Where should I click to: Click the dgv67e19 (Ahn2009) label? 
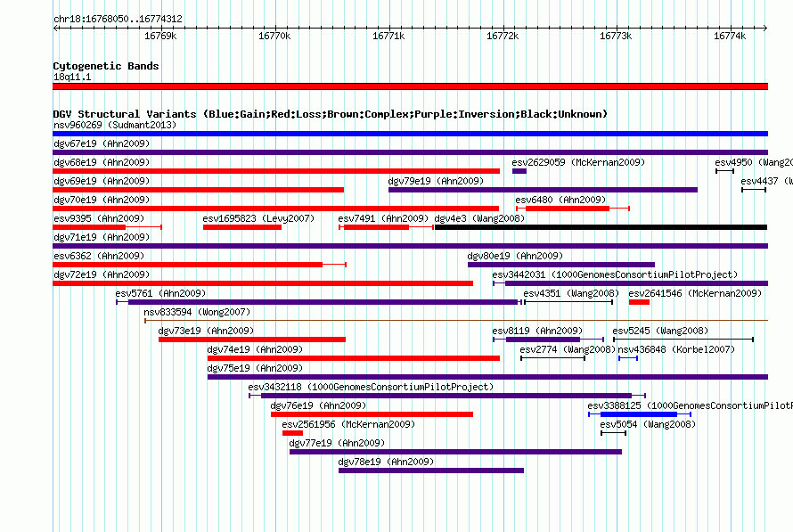point(102,143)
